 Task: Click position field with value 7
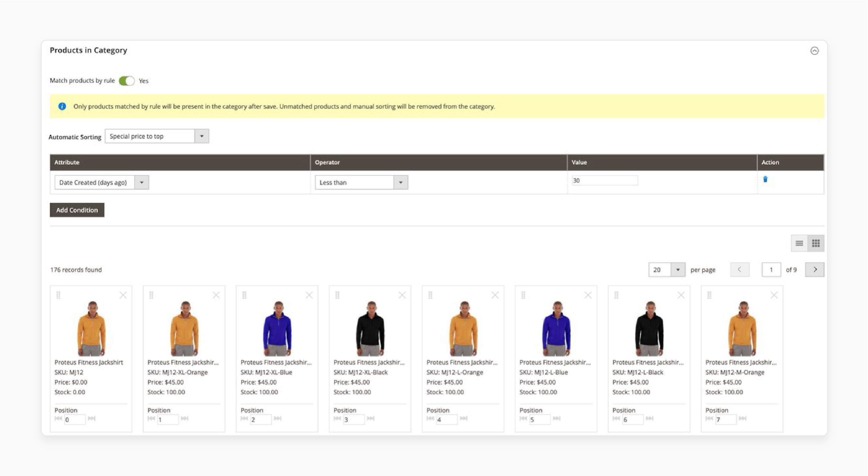(726, 419)
